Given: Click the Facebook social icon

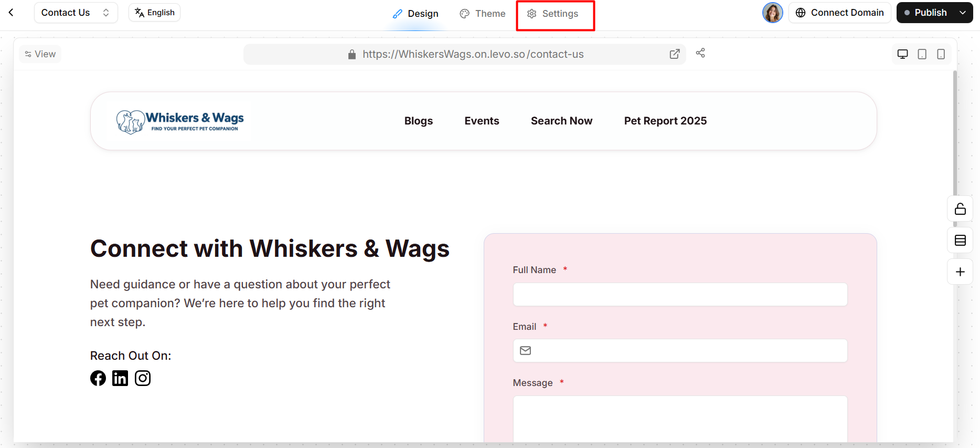Looking at the screenshot, I should pyautogui.click(x=98, y=378).
